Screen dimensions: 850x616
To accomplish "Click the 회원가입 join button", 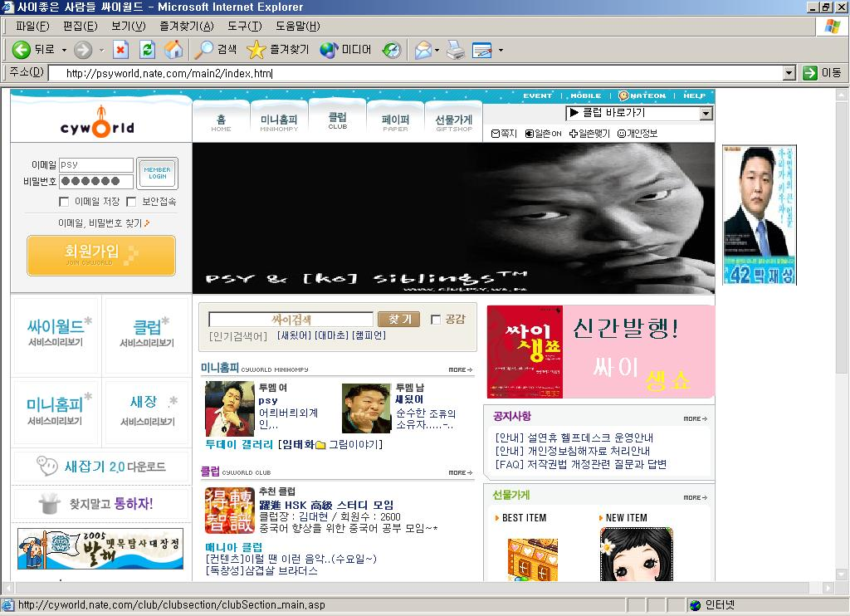I will (101, 256).
